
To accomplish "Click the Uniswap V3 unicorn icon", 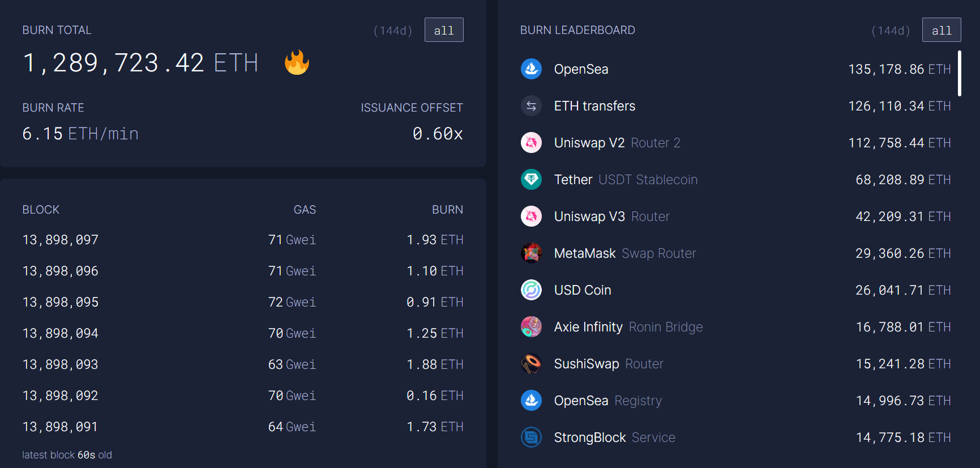I will pyautogui.click(x=531, y=216).
